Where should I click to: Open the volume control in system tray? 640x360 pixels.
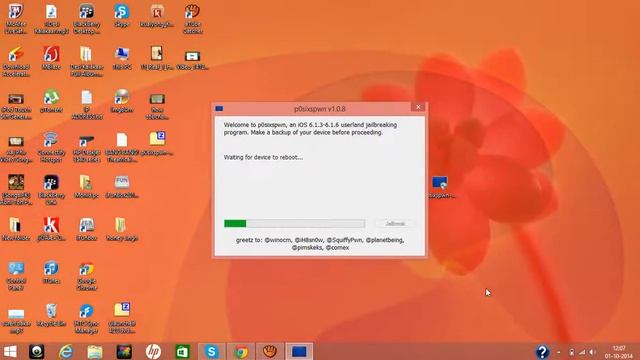click(x=593, y=352)
